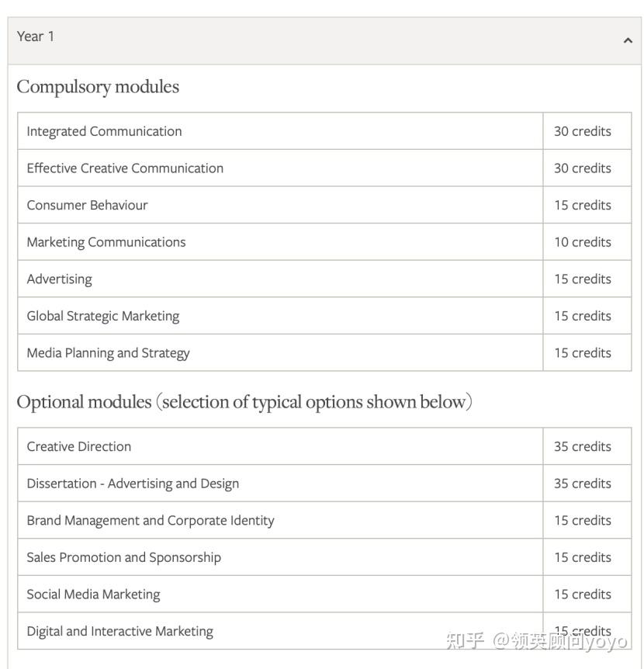Image resolution: width=644 pixels, height=669 pixels.
Task: Click the Compulsory modules heading
Action: pyautogui.click(x=98, y=87)
